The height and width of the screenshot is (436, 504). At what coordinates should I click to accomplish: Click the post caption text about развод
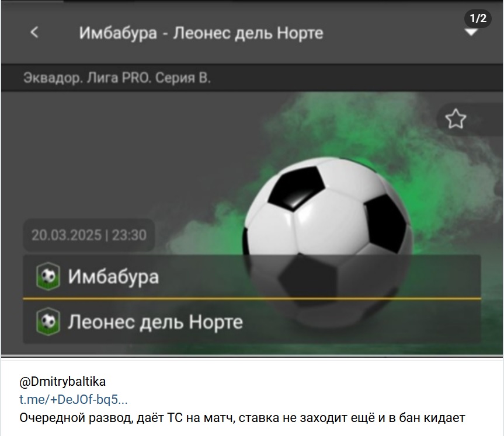click(x=242, y=418)
